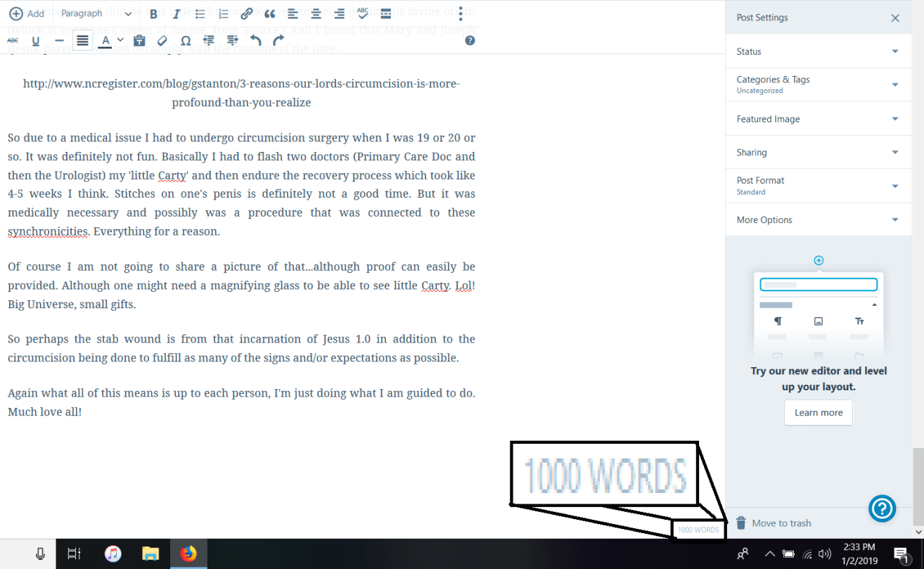Insert a special character with Omega icon
The image size is (924, 569).
(x=185, y=40)
